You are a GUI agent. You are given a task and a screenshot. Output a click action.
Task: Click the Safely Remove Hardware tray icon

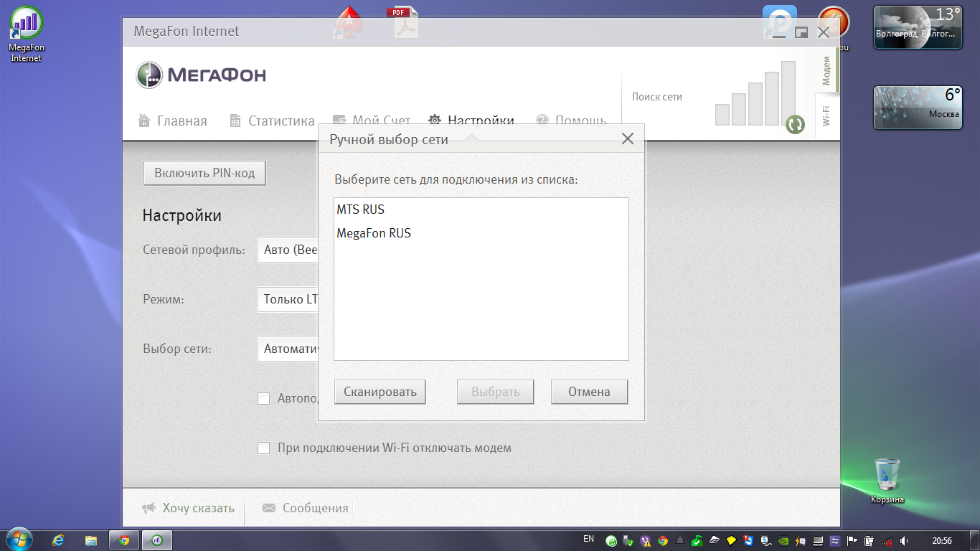(628, 541)
